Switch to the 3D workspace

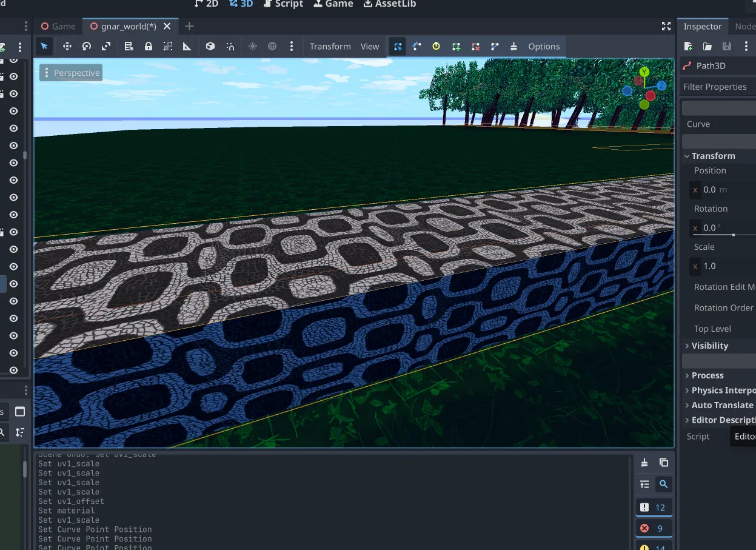tap(241, 4)
